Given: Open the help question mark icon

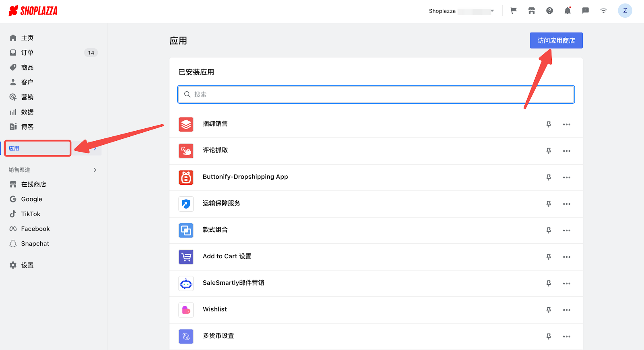Looking at the screenshot, I should tap(549, 11).
